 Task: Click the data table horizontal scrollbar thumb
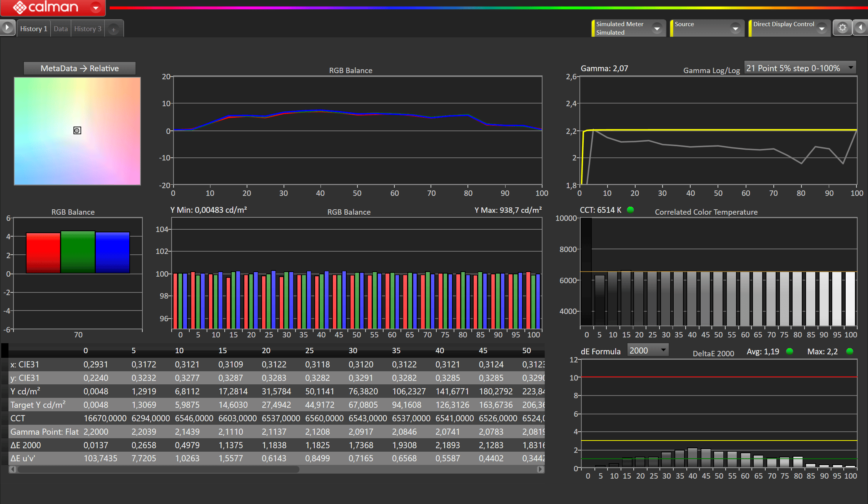pos(158,469)
